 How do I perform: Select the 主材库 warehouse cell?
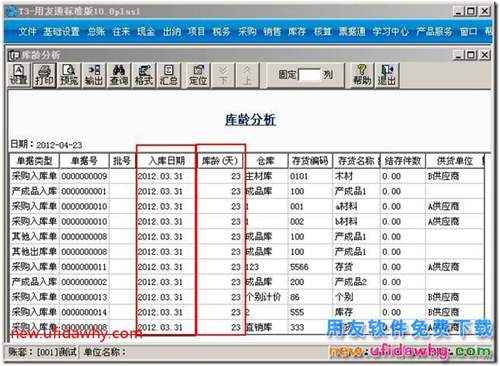pos(266,176)
